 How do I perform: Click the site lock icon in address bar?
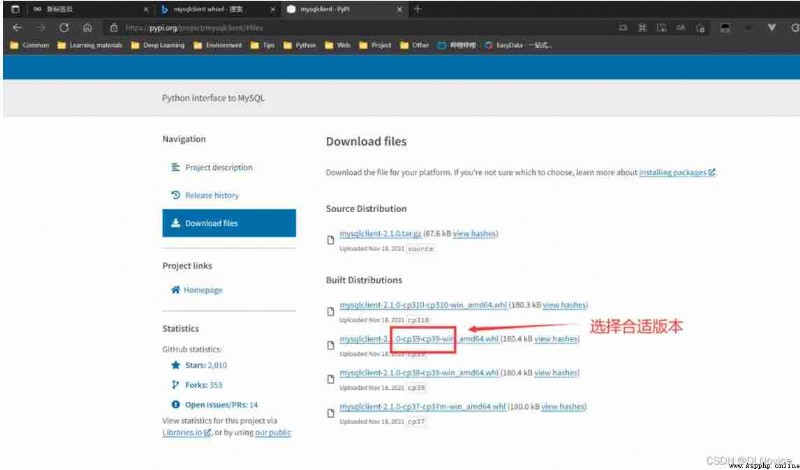pos(114,28)
